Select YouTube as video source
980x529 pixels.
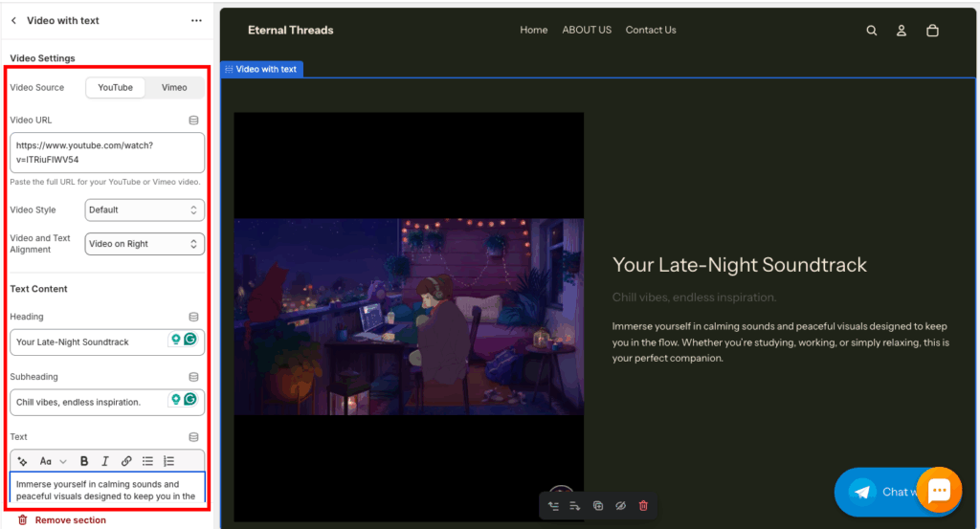(115, 87)
